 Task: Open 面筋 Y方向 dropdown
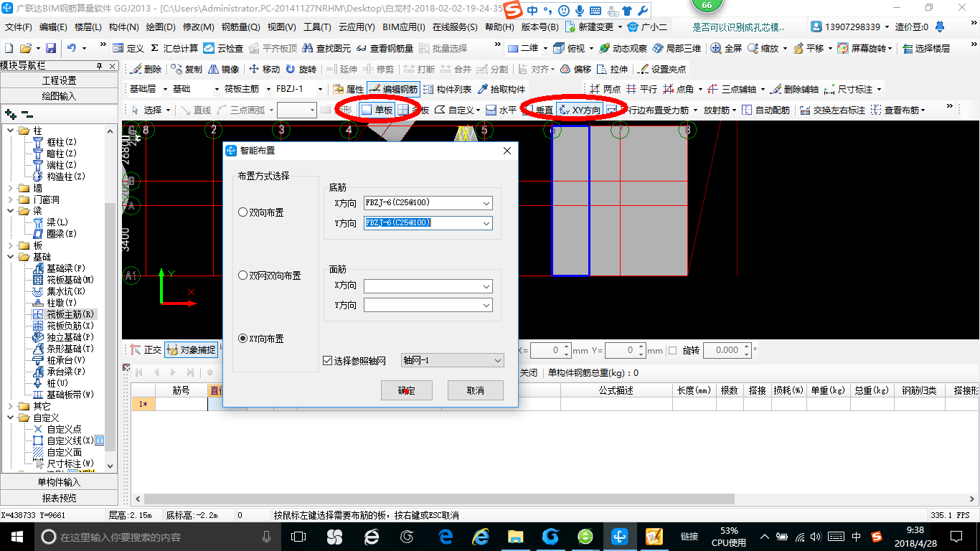tap(486, 305)
